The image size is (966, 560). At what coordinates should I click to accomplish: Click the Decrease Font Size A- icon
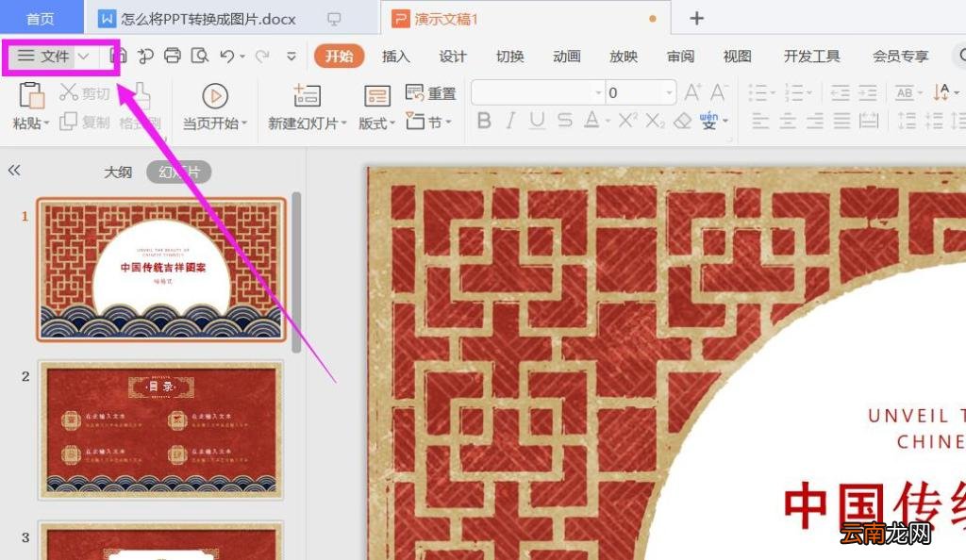(718, 92)
